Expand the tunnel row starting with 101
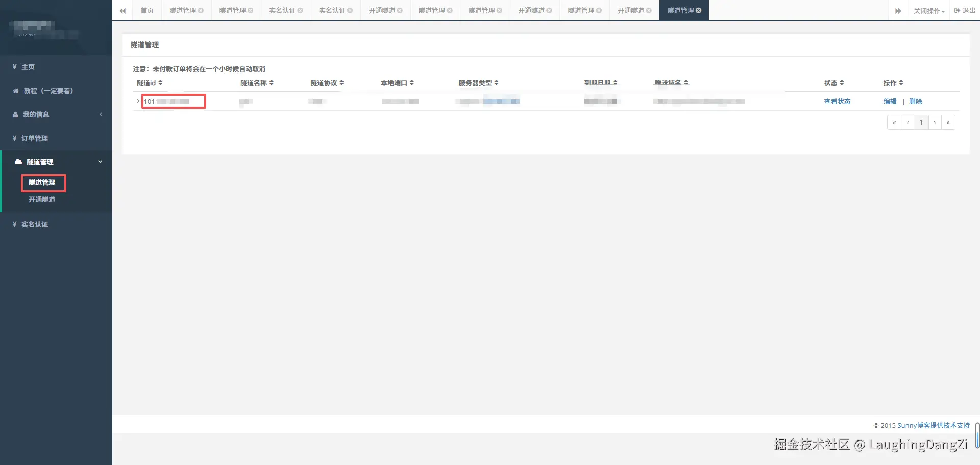Viewport: 980px width, 465px height. (138, 101)
